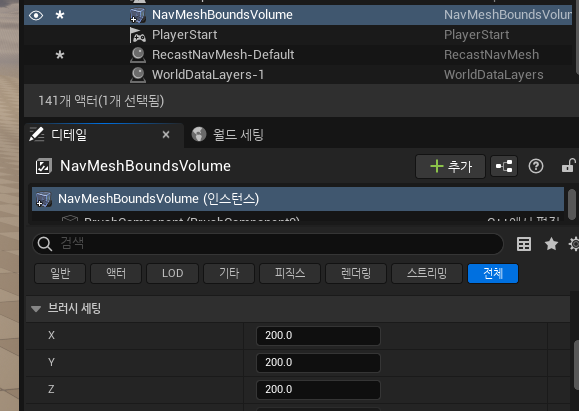Viewport: 579px width, 411px height.
Task: Click the WorldDataLayers type label
Action: (493, 75)
